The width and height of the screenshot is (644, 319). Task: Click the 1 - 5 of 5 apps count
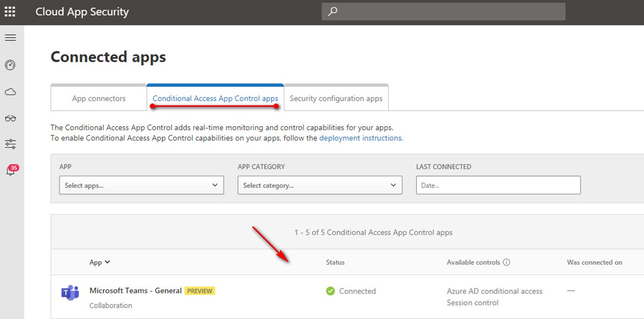coord(373,232)
